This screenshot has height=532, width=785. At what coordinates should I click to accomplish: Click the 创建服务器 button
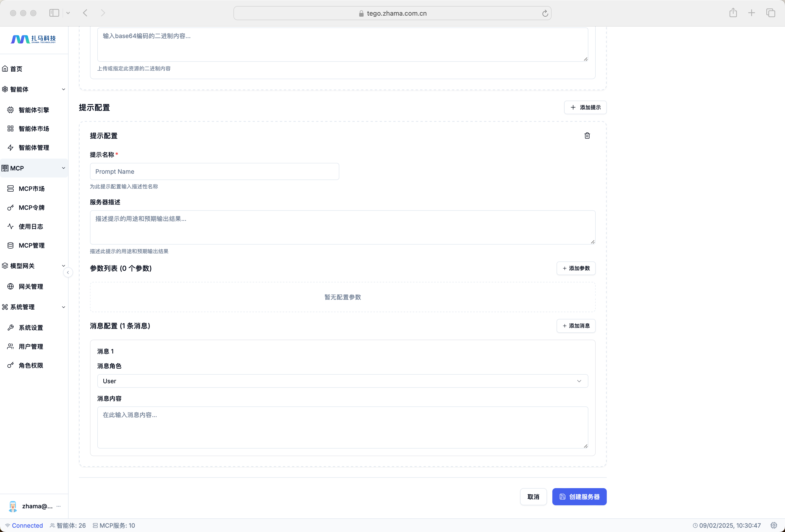[x=579, y=496]
